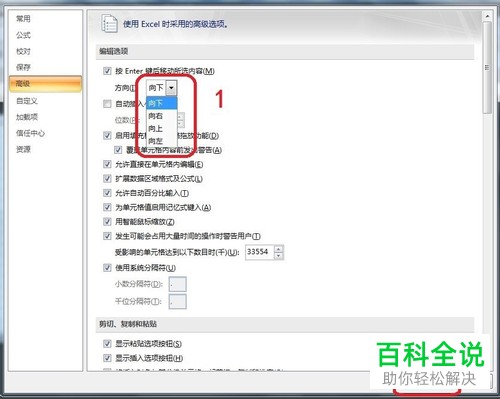Toggle 用智能鼠标缩放 checkbox
500x399 pixels.
[107, 222]
